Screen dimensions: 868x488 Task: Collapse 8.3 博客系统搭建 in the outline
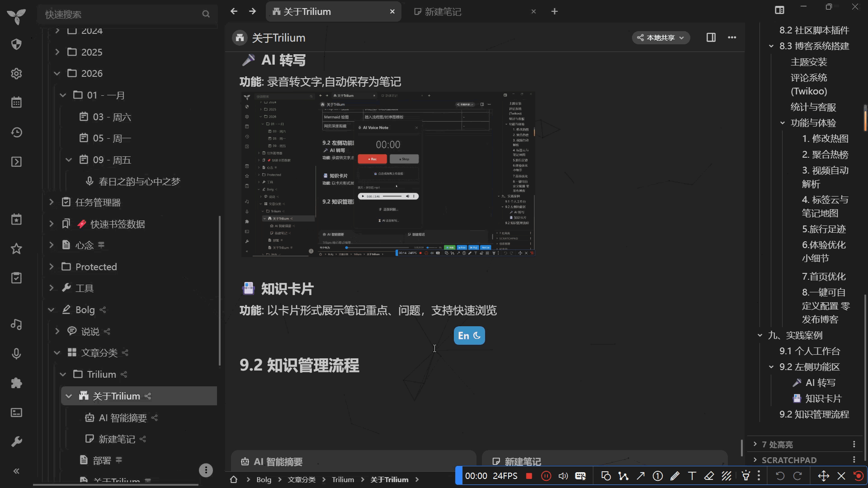click(771, 46)
